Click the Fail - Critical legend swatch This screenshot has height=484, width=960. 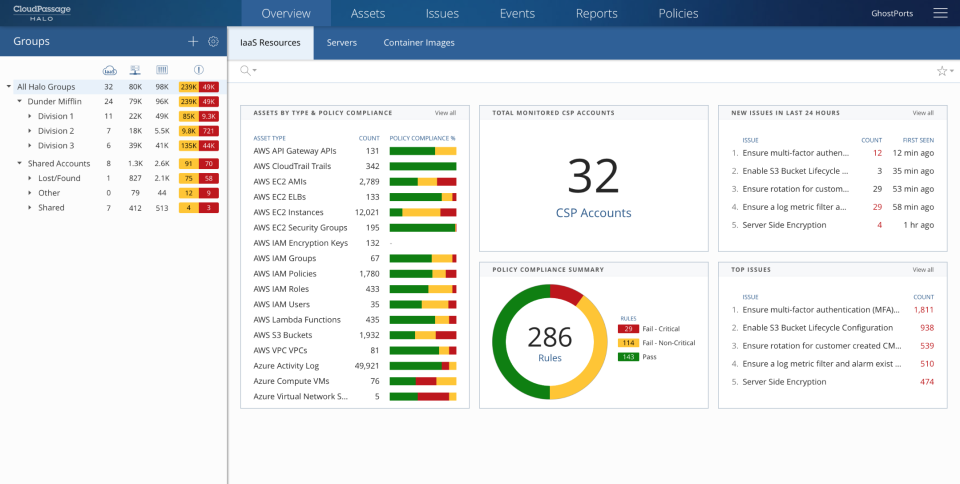point(628,329)
